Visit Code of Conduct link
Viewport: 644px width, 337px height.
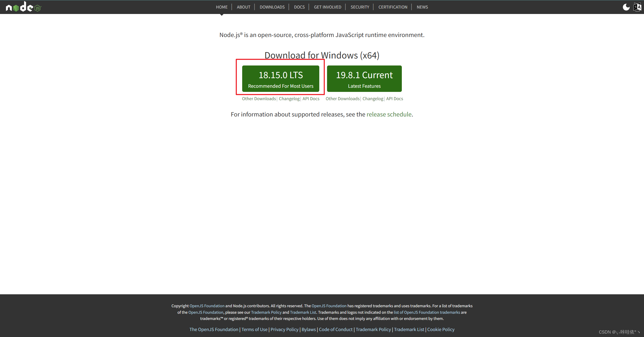(x=336, y=329)
